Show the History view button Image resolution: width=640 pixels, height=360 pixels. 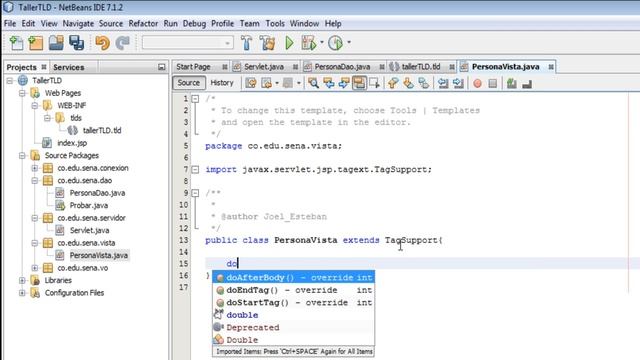222,83
